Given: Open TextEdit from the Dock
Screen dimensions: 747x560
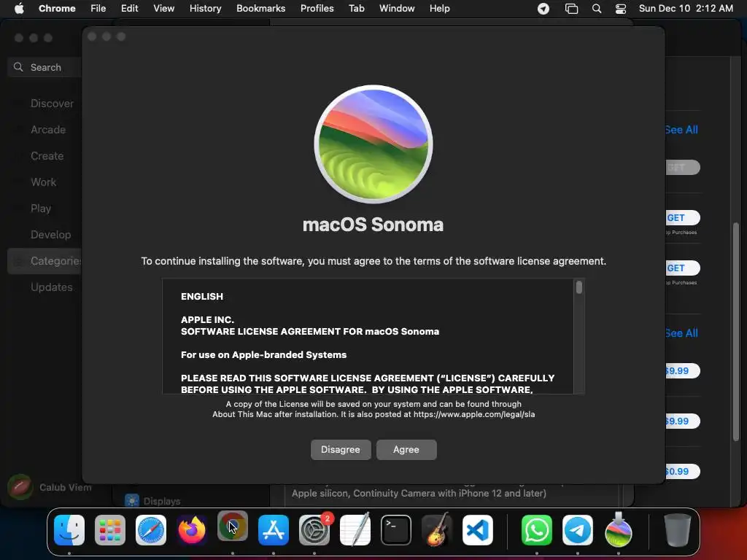Looking at the screenshot, I should (x=355, y=530).
